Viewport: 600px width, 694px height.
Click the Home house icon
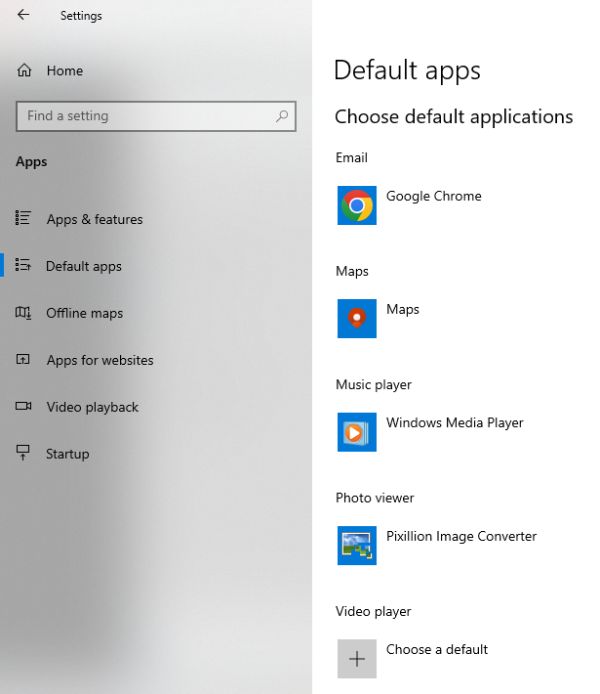click(24, 71)
